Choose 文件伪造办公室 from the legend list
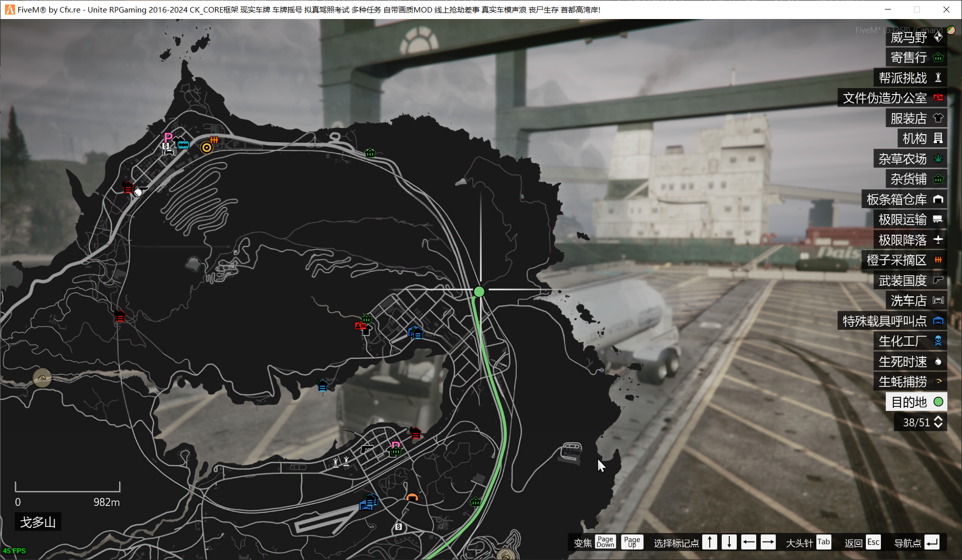This screenshot has width=962, height=560. pos(892,98)
